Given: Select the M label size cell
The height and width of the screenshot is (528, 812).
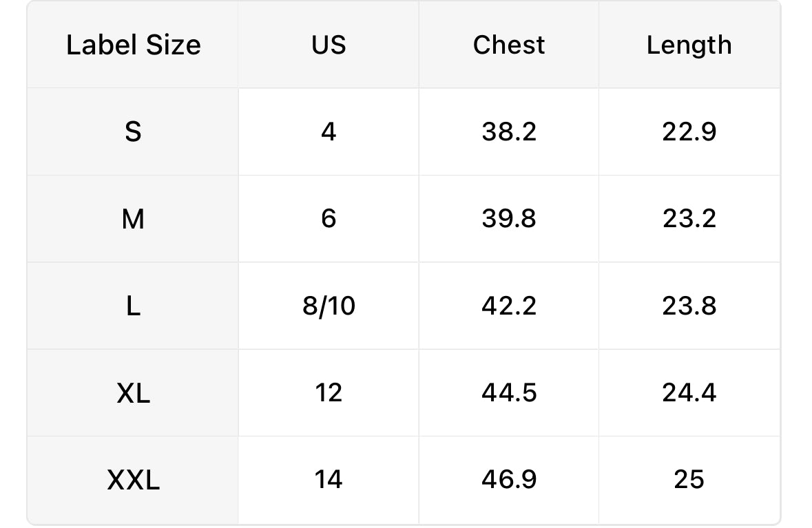Looking at the screenshot, I should point(133,218).
